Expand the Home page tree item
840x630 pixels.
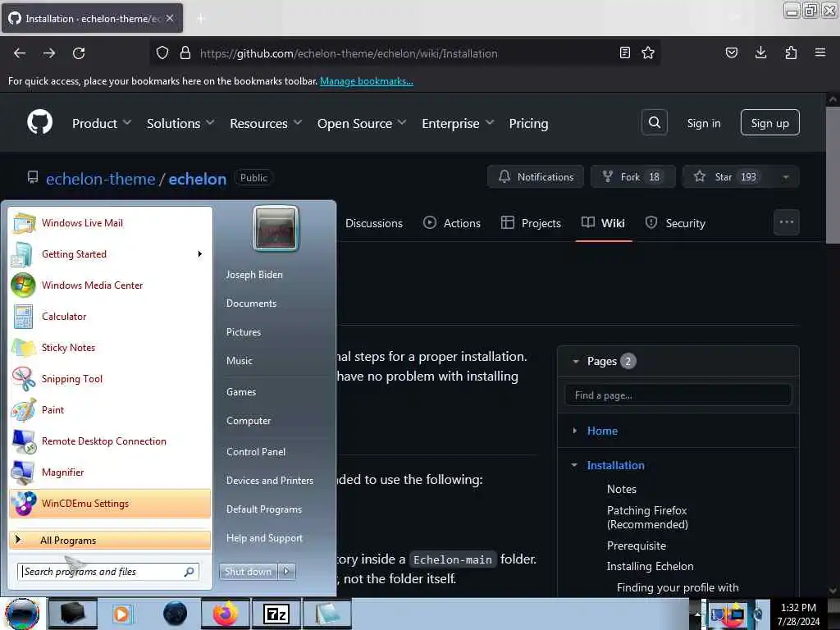(x=575, y=431)
